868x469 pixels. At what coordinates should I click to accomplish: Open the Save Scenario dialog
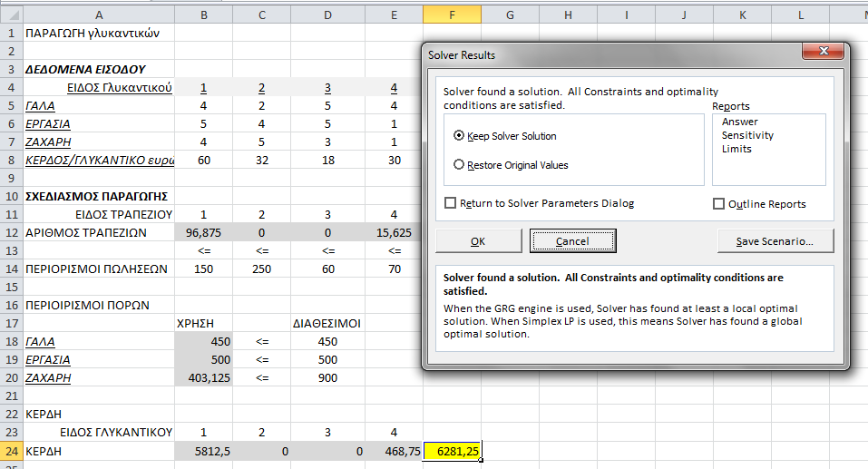pyautogui.click(x=775, y=241)
